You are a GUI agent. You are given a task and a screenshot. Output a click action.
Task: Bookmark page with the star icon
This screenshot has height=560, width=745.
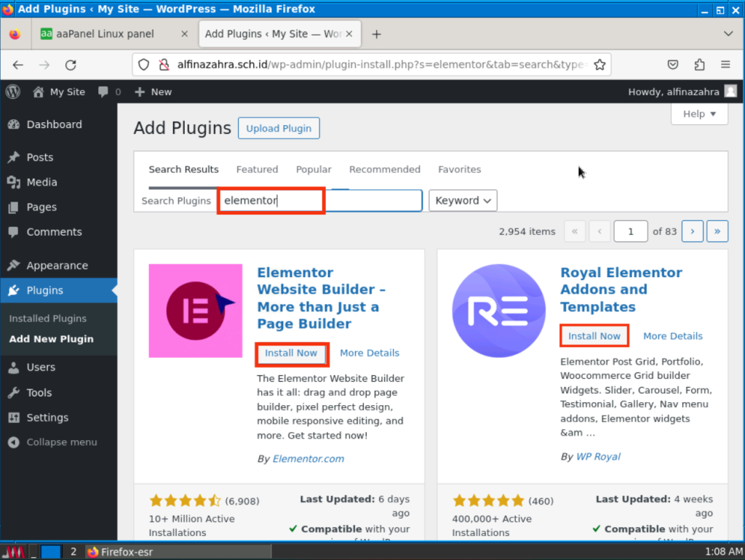(x=599, y=65)
